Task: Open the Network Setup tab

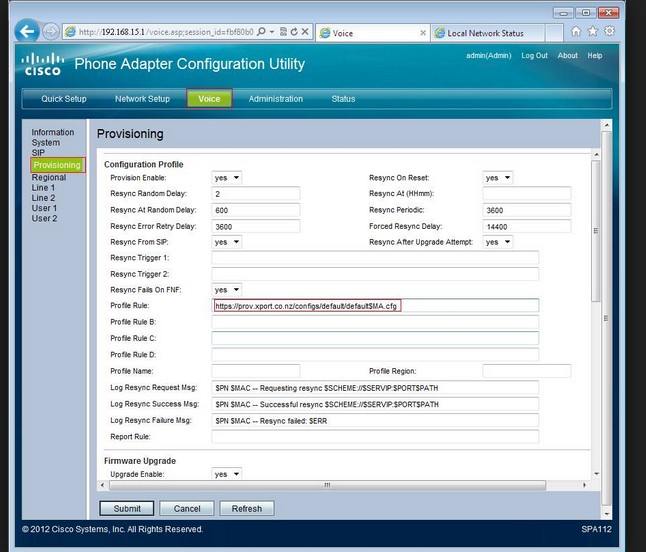Action: [142, 99]
